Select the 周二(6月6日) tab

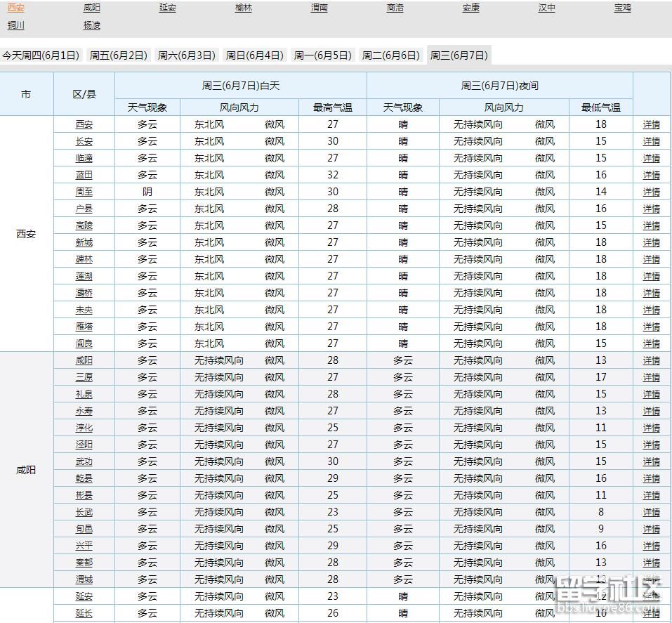click(x=390, y=54)
